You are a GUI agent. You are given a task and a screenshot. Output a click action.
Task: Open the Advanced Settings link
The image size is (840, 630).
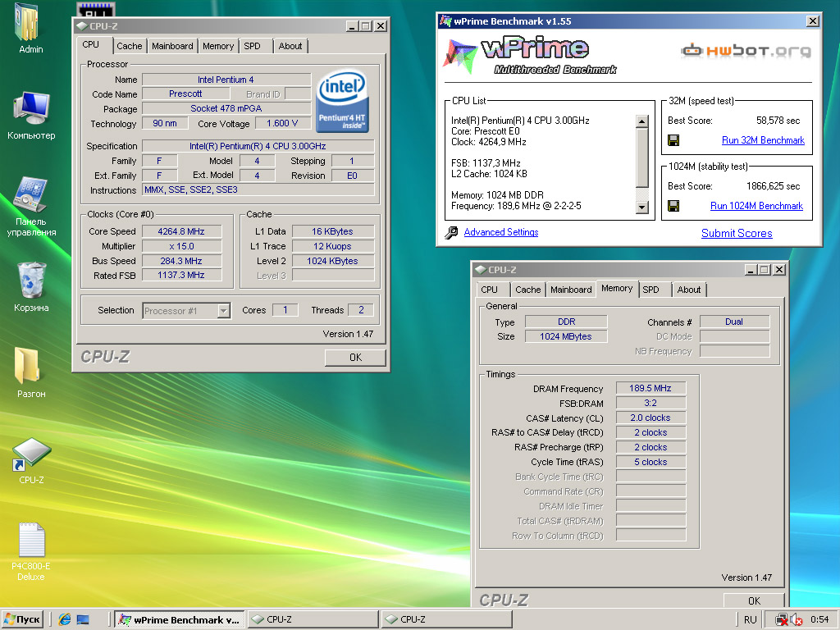(x=501, y=232)
